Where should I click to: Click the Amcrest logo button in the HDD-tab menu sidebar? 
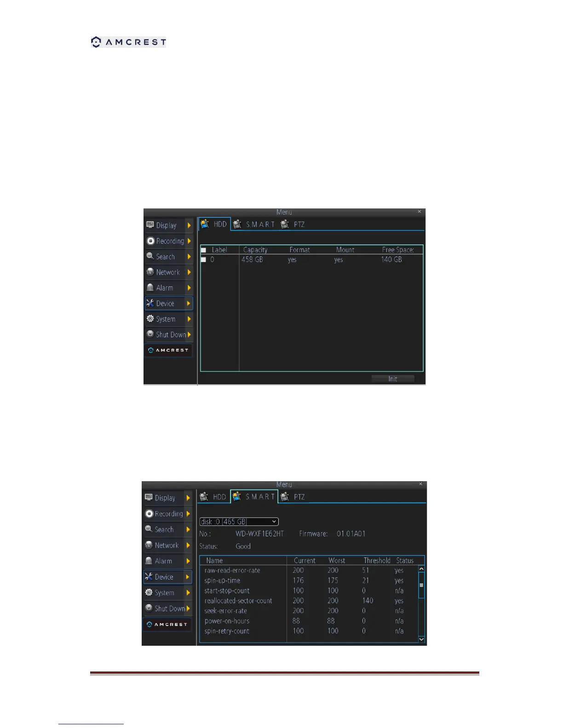click(x=168, y=350)
